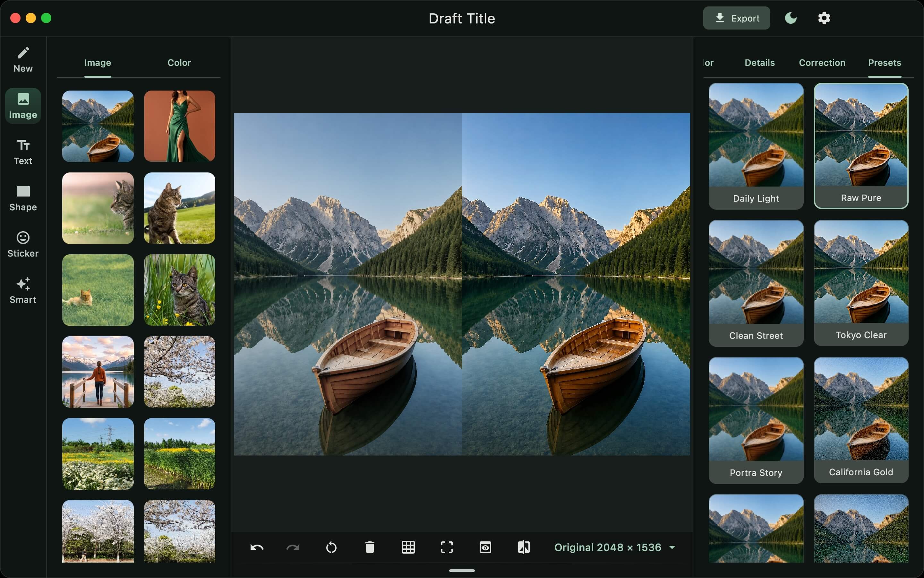Open the Correction tab
Image resolution: width=924 pixels, height=578 pixels.
tap(822, 63)
